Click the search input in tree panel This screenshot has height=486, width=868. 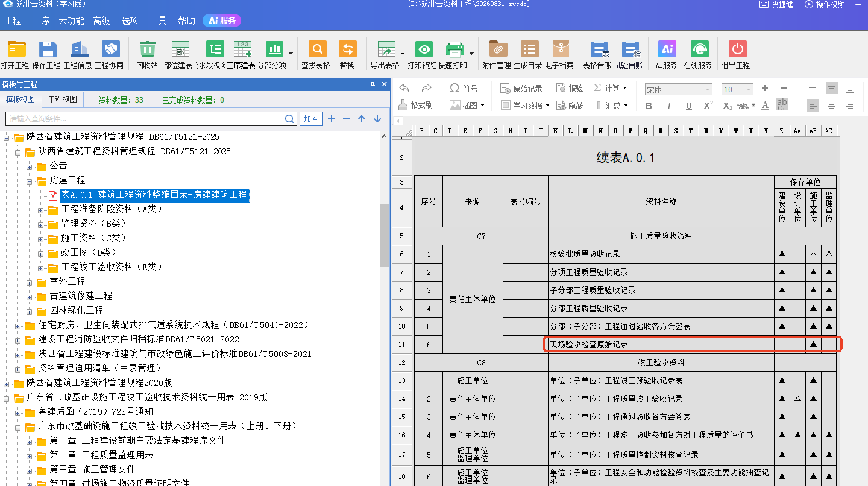145,119
